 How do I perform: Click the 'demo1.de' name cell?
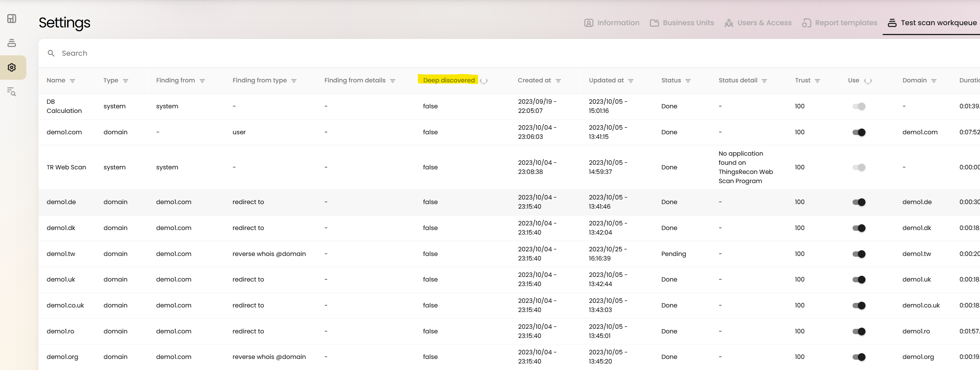(61, 202)
